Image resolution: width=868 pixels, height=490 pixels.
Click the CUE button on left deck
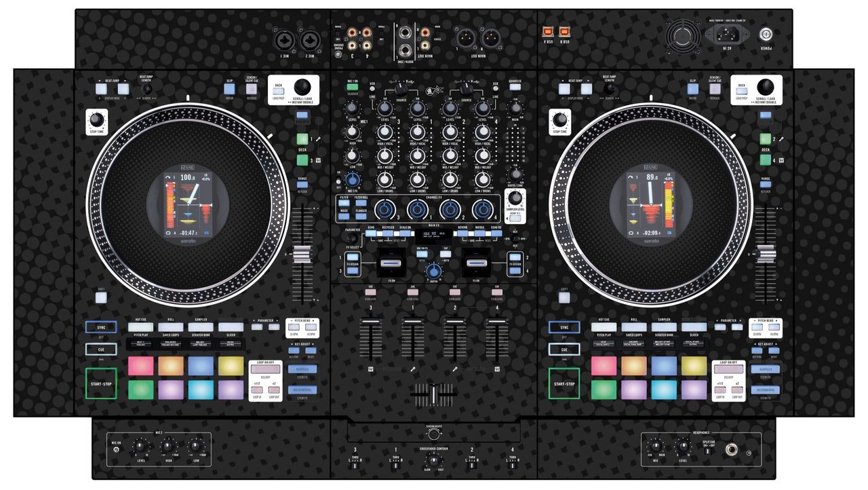pyautogui.click(x=100, y=350)
